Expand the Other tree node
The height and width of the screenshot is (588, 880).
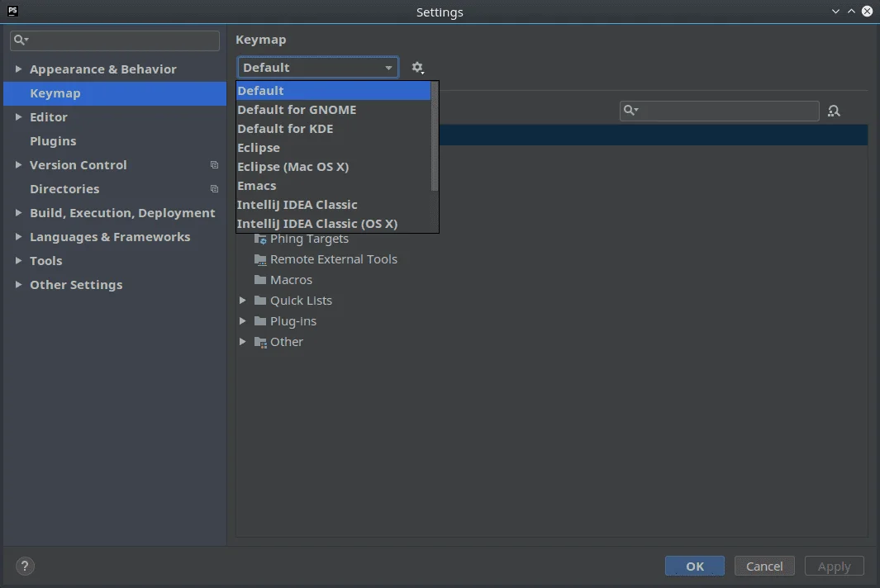coord(241,341)
